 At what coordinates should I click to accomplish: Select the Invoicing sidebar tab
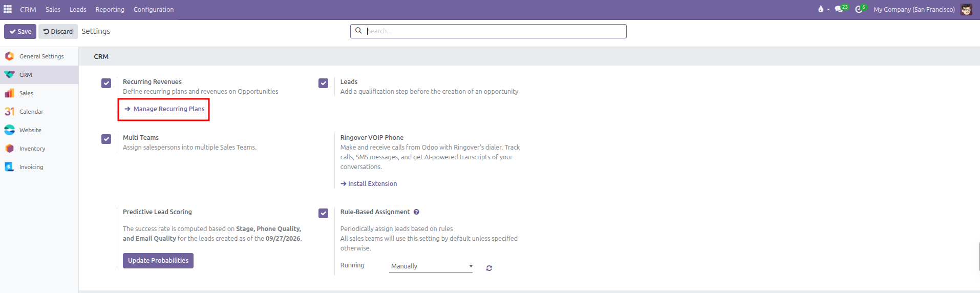[39, 167]
